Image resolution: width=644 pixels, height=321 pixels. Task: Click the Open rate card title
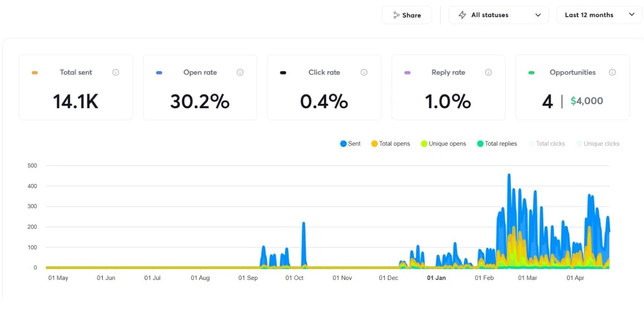pyautogui.click(x=200, y=72)
